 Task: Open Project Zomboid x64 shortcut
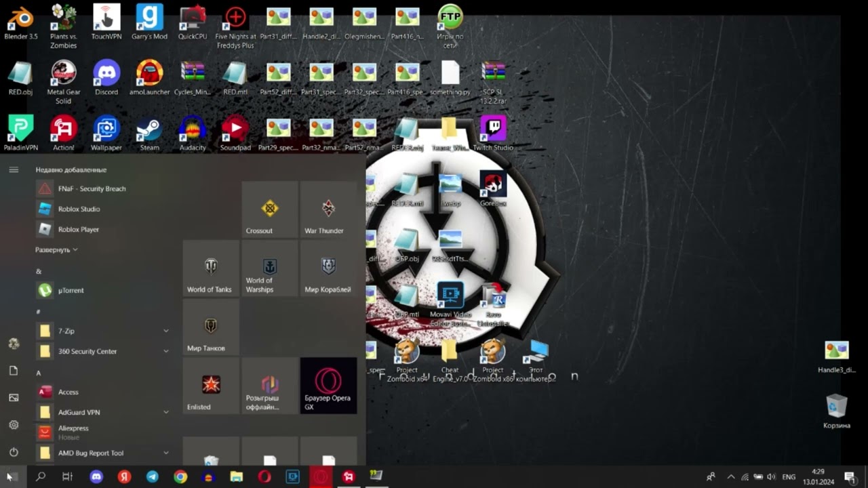pos(407,361)
